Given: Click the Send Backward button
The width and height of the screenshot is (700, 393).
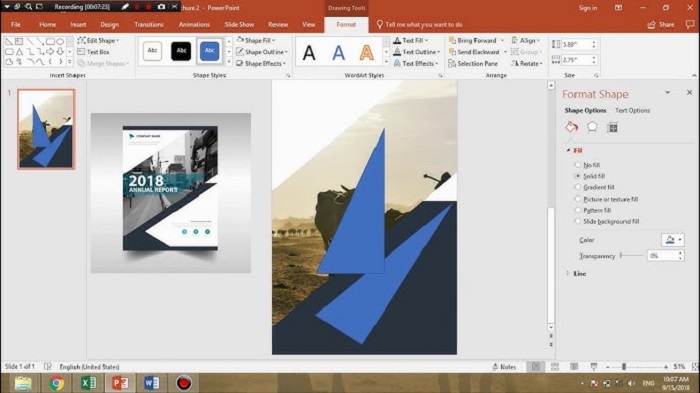Looking at the screenshot, I should 474,52.
